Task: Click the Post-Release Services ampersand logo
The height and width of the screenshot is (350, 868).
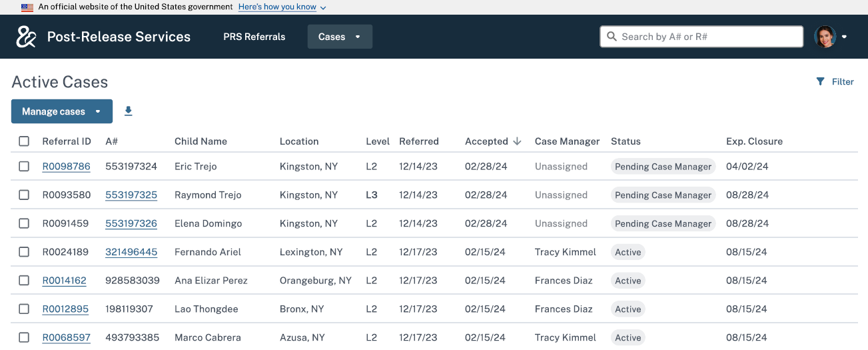Action: (x=26, y=37)
